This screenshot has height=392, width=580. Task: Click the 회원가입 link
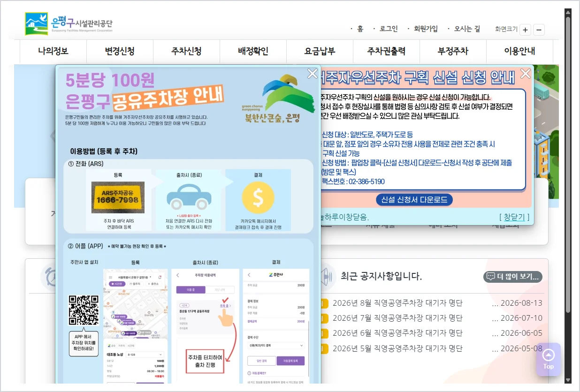click(426, 29)
